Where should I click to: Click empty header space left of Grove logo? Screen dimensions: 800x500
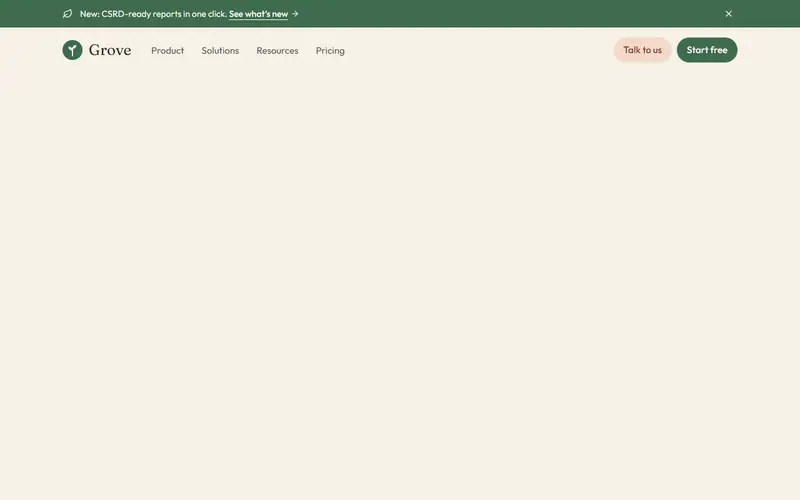pos(31,50)
